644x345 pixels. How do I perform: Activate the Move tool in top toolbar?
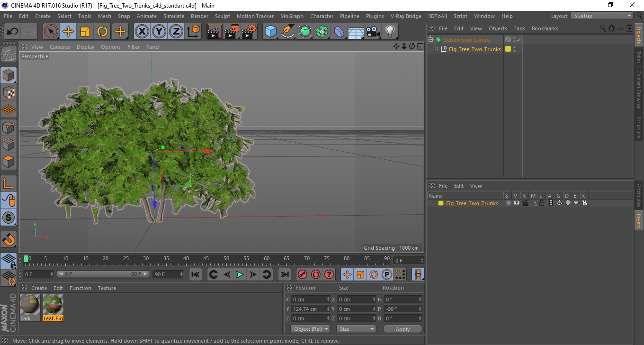pos(68,32)
